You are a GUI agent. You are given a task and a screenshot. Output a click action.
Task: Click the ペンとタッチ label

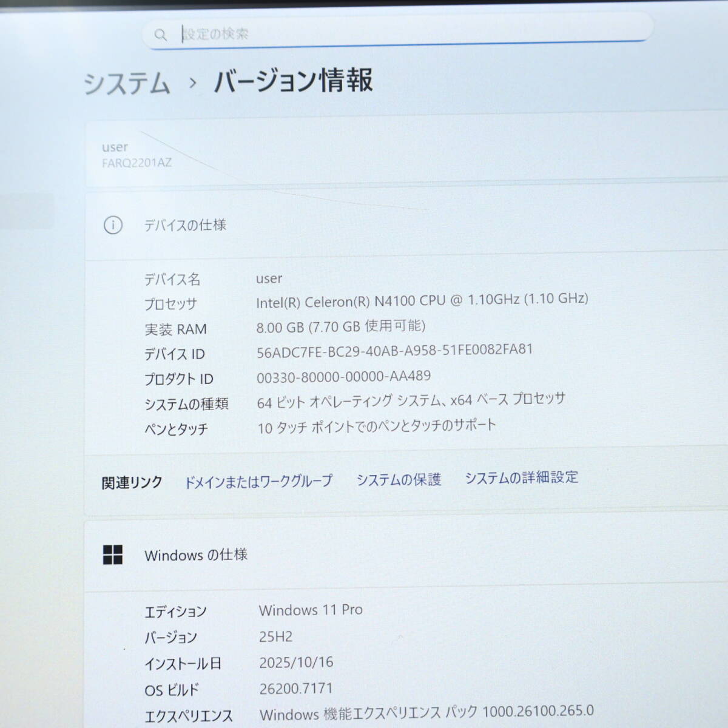[176, 430]
